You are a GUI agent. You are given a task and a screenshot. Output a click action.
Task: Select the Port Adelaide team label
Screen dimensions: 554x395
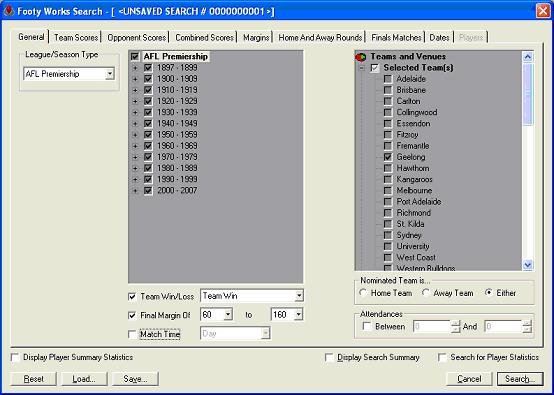click(419, 202)
